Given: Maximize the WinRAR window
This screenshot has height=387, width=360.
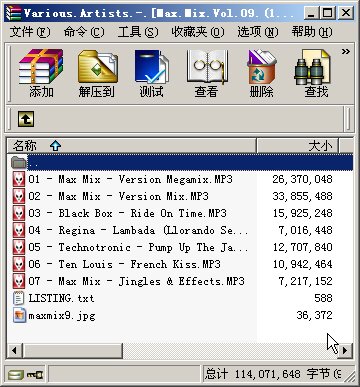Looking at the screenshot, I should (327, 13).
